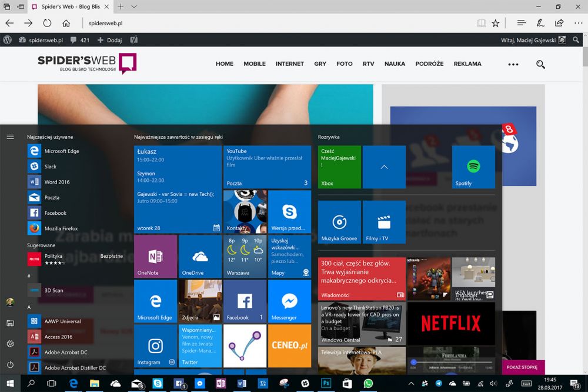Viewport: 588px width, 392px height.
Task: Click the NAUKA navigation link
Action: pyautogui.click(x=395, y=64)
